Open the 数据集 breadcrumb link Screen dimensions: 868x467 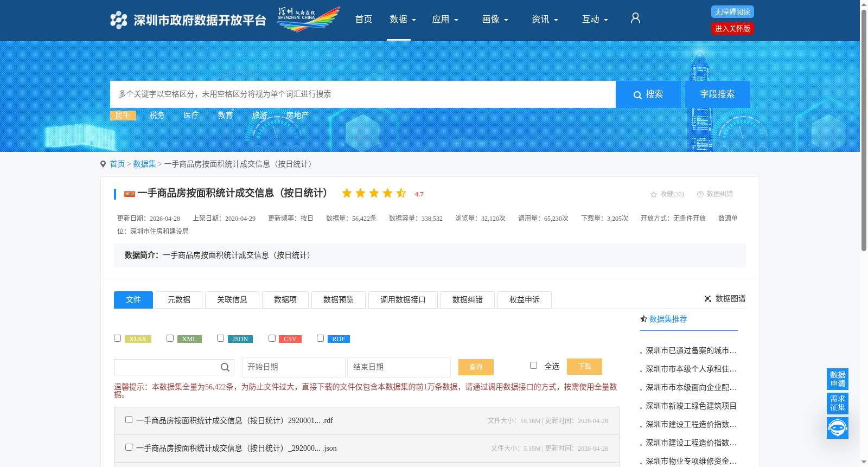pos(144,164)
